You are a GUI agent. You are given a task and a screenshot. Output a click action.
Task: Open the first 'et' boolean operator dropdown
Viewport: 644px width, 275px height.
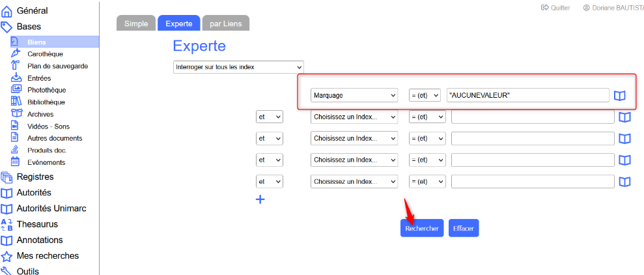[x=270, y=117]
